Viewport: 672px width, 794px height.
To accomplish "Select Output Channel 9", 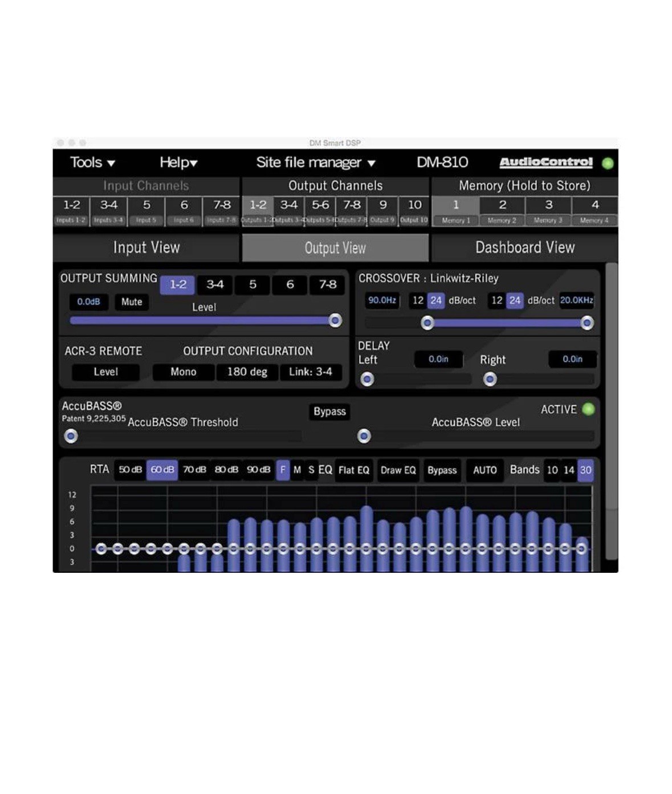I will [383, 211].
